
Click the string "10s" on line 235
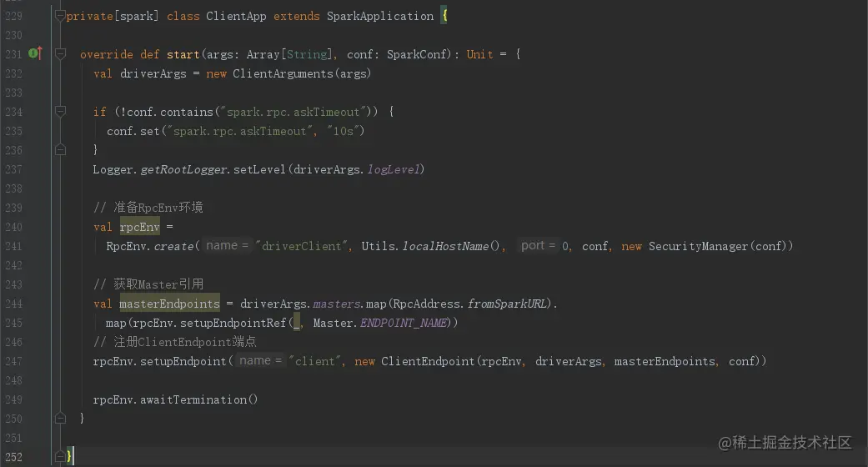tap(343, 131)
